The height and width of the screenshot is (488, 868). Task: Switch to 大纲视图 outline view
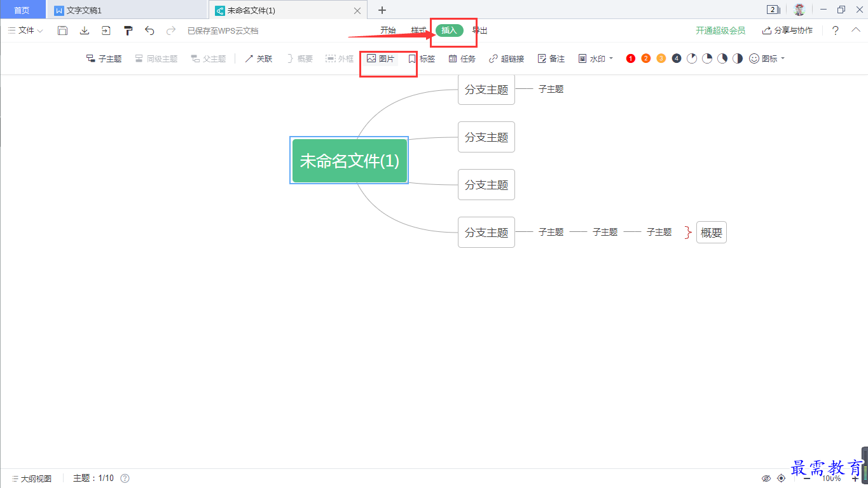click(31, 478)
